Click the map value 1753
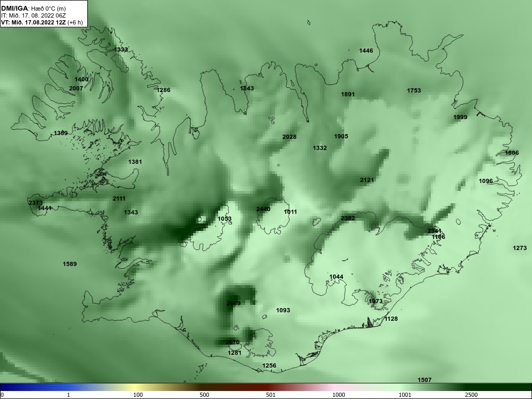 click(x=414, y=90)
